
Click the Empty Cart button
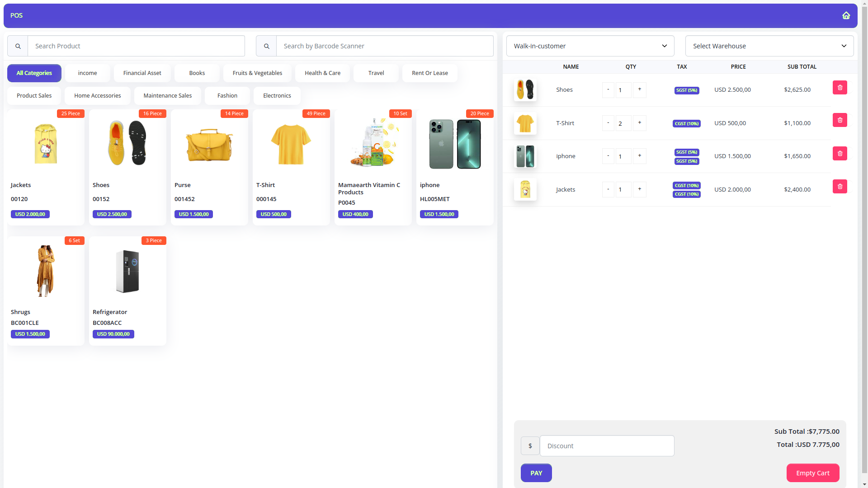(x=812, y=473)
